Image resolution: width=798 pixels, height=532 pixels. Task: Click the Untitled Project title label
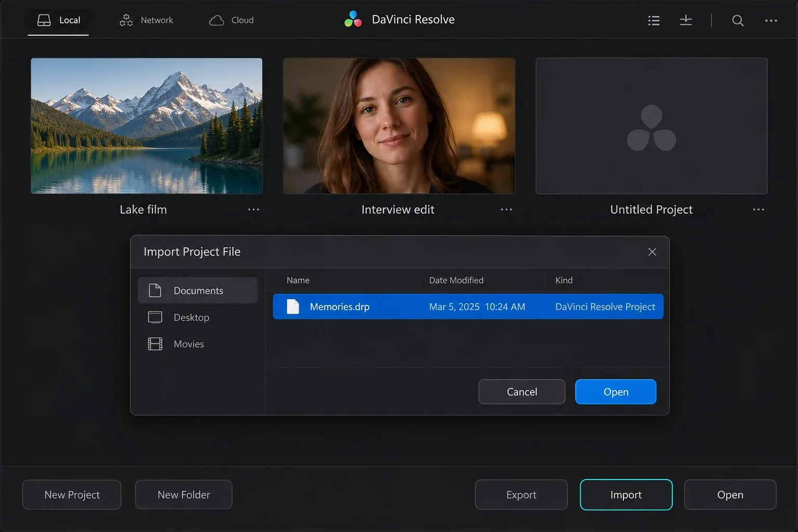(651, 209)
